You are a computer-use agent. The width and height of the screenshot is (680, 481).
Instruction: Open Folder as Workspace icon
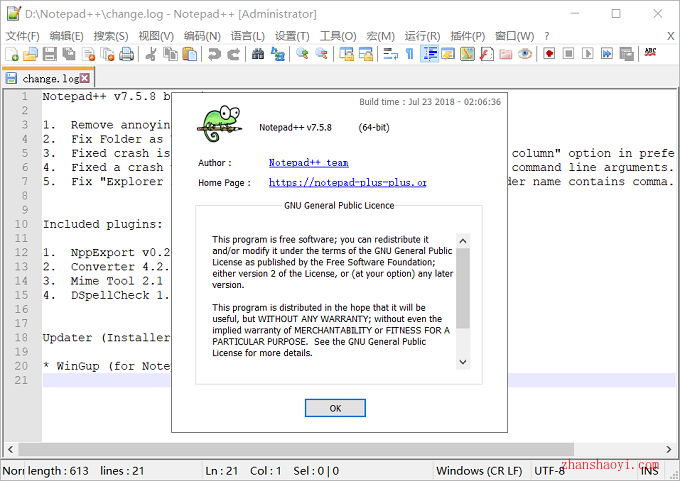pyautogui.click(x=506, y=54)
